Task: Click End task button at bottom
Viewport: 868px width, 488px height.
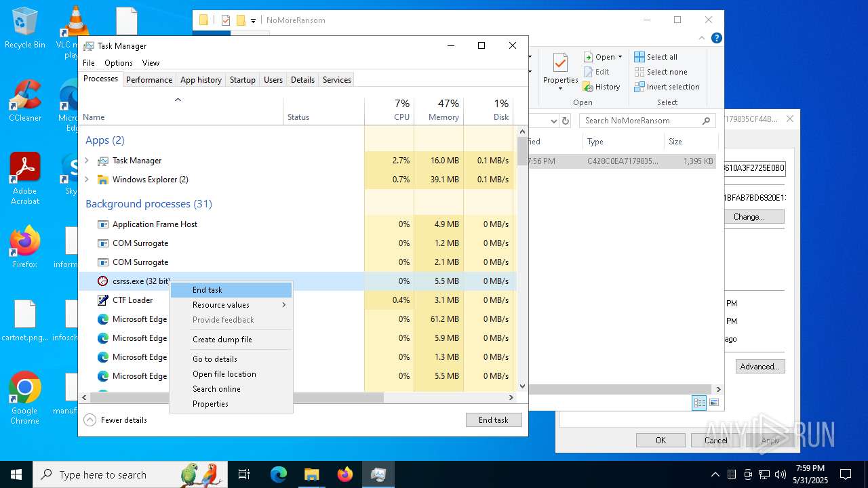Action: 494,420
